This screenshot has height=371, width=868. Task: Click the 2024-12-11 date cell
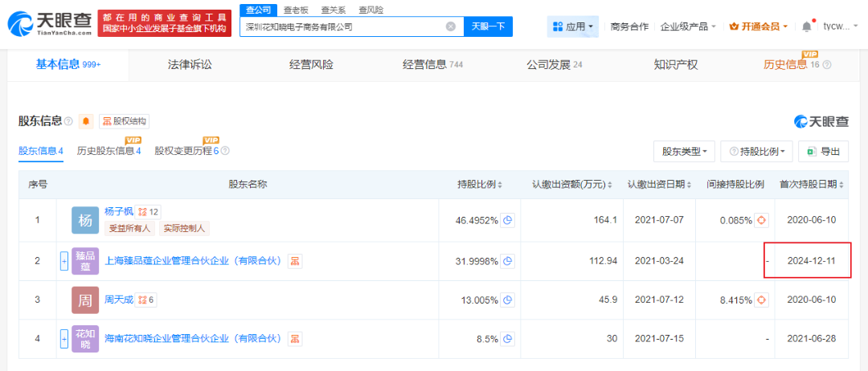point(812,261)
